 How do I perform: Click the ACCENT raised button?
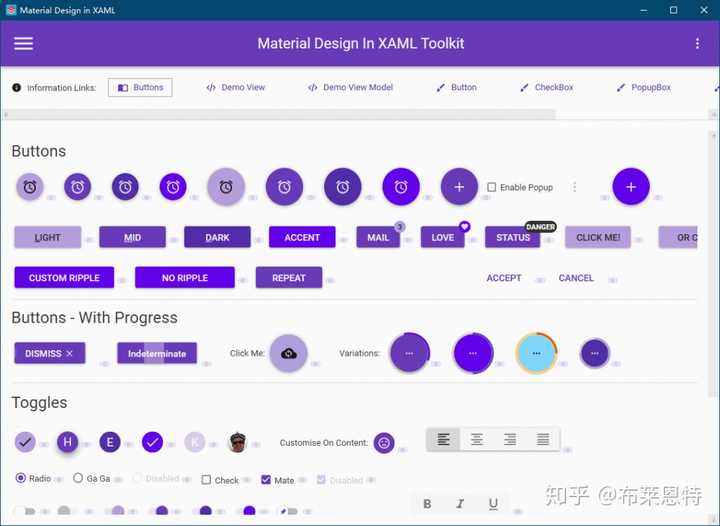(x=302, y=237)
